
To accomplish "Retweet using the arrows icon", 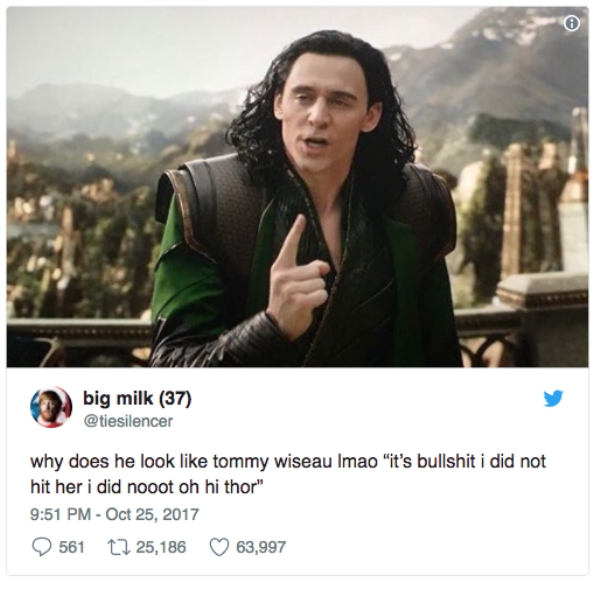I will (x=121, y=547).
